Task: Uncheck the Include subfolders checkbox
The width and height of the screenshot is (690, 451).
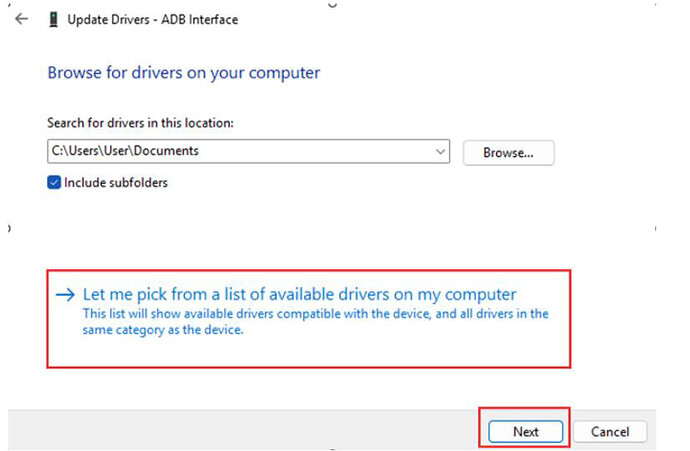Action: tap(54, 182)
